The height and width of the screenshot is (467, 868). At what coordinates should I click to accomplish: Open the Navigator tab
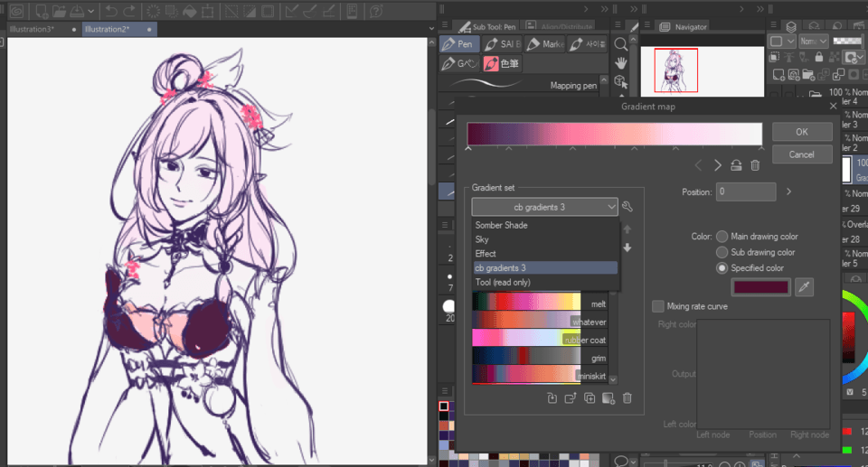pyautogui.click(x=684, y=26)
